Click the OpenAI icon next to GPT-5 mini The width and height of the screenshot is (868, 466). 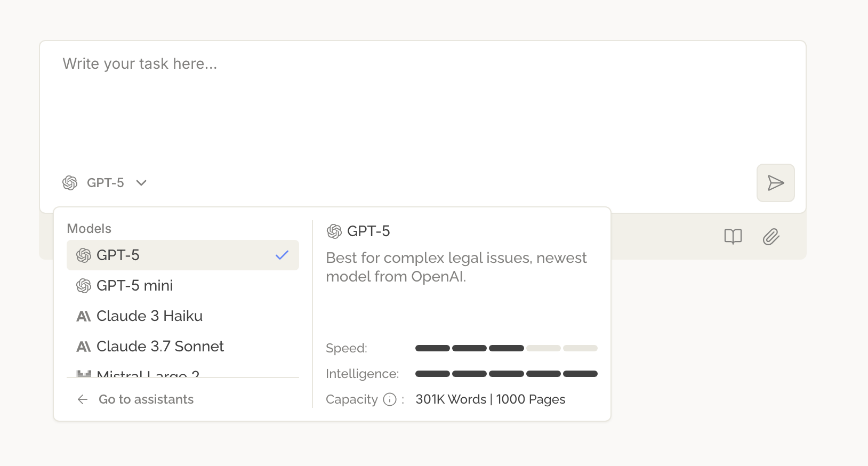coord(84,286)
